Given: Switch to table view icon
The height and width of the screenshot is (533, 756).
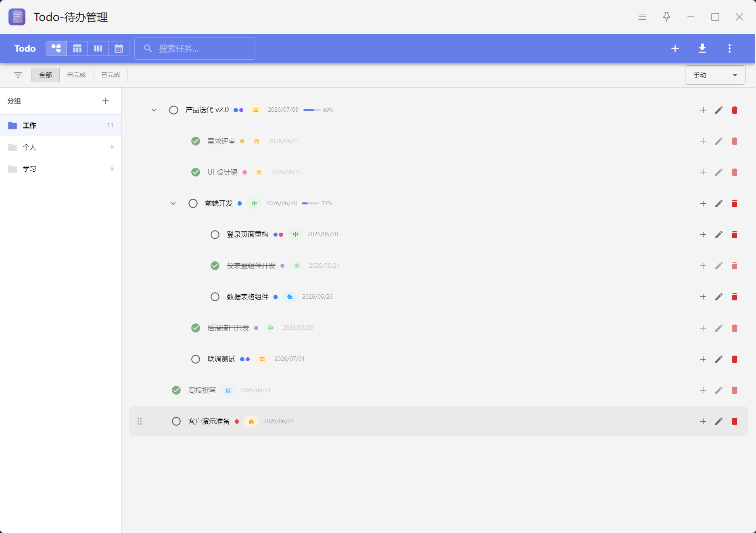Looking at the screenshot, I should point(77,48).
